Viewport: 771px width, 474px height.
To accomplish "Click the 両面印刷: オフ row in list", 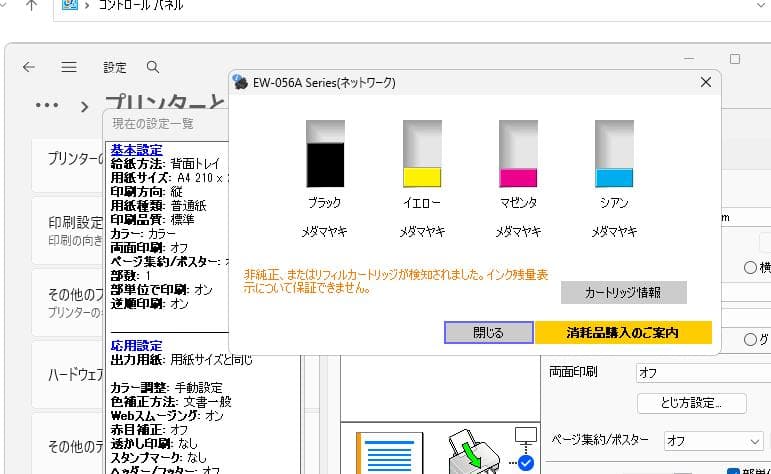I will [149, 247].
